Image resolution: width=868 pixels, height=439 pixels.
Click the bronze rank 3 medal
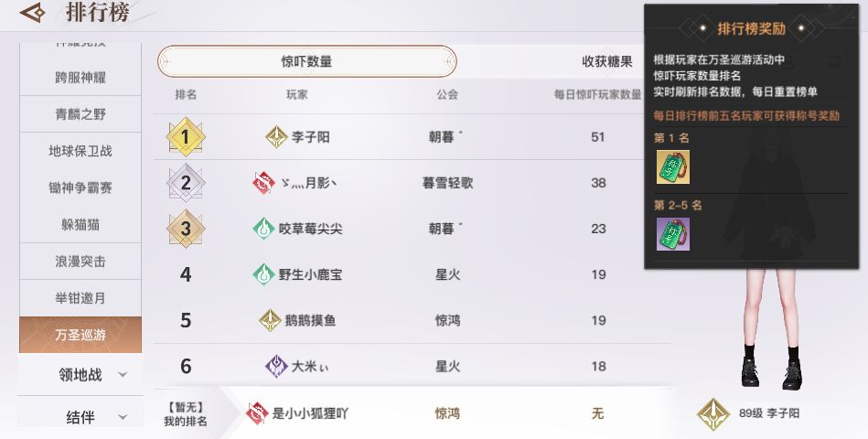[x=186, y=229]
